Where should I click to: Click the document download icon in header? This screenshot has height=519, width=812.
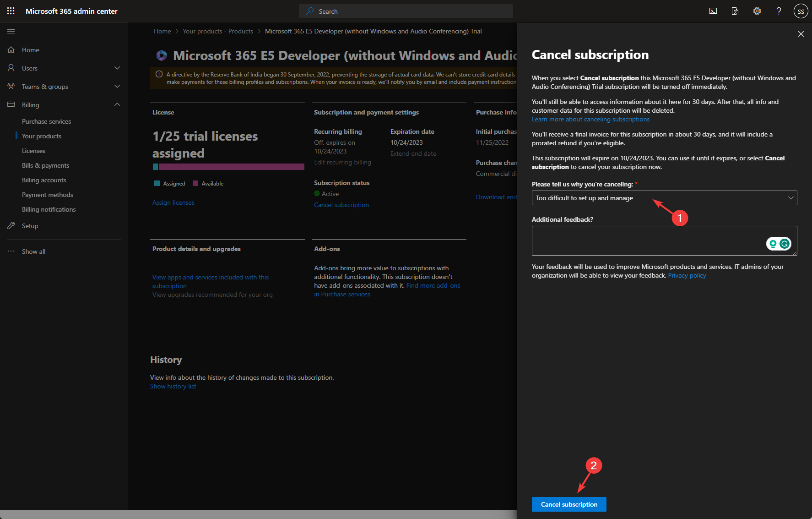[735, 11]
